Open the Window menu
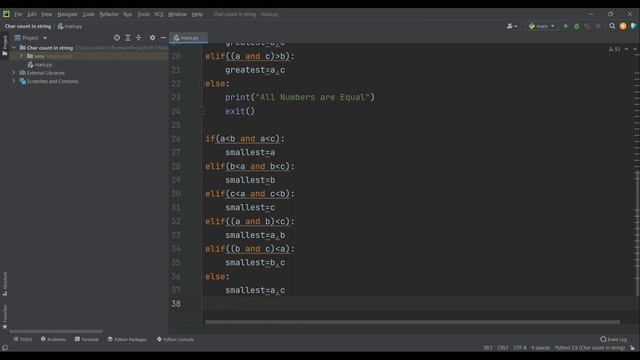 (x=177, y=14)
